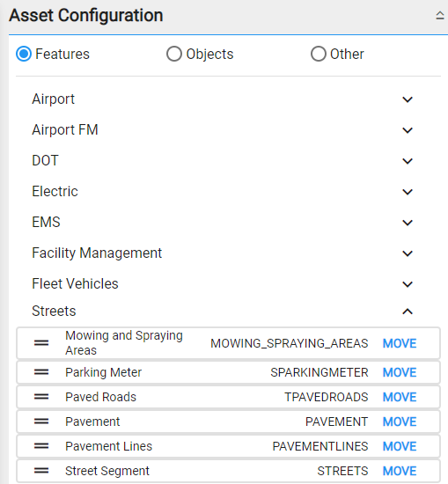The width and height of the screenshot is (448, 484).
Task: Select the 'Mowing and Spraying Areas' text
Action: [124, 343]
